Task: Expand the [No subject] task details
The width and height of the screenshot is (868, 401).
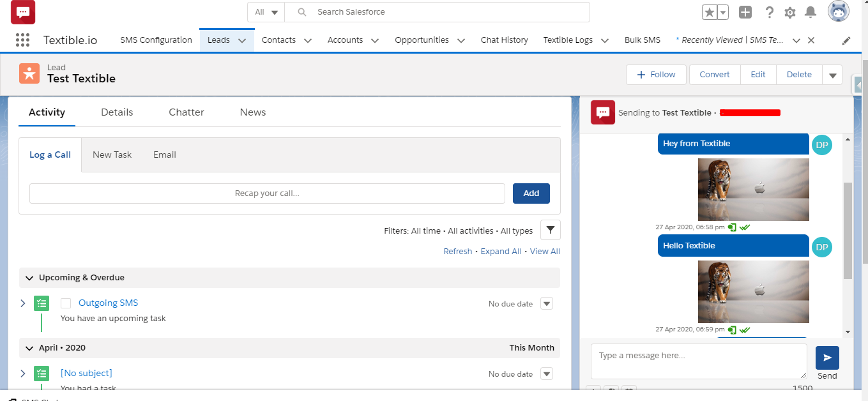Action: point(23,374)
